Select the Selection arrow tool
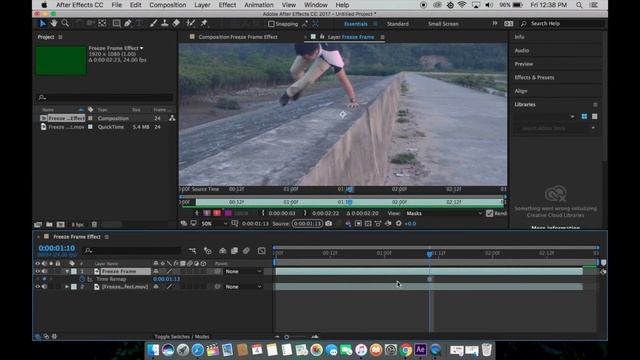The width and height of the screenshot is (640, 360). (42, 23)
